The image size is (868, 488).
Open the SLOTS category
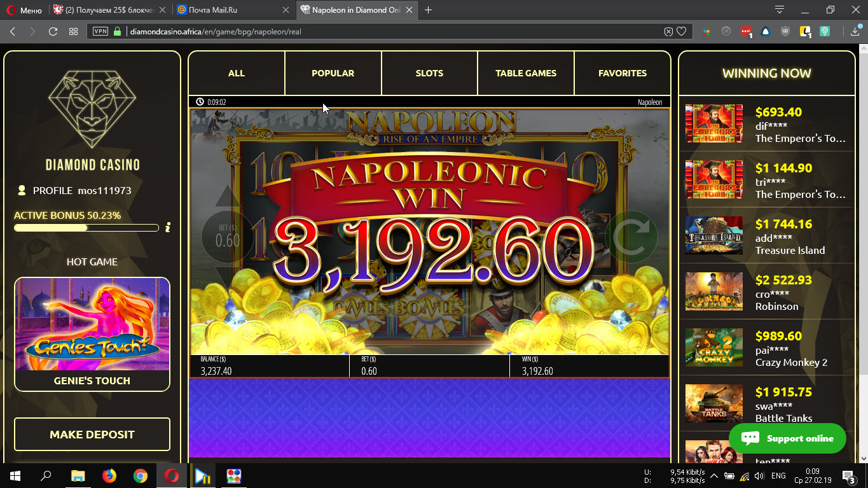click(x=429, y=73)
